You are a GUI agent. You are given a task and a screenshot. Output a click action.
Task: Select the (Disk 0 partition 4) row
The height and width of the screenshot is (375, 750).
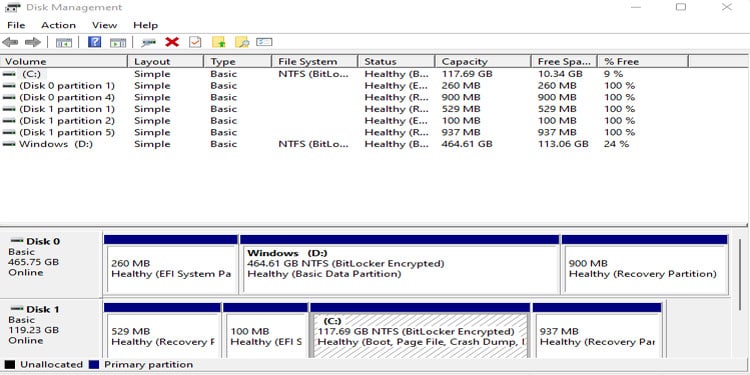344,98
